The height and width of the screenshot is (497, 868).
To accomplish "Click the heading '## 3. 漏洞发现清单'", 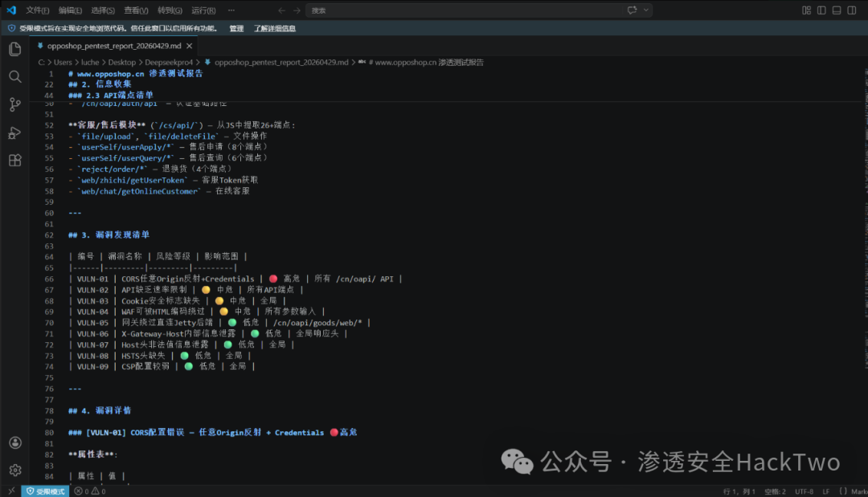I will (x=108, y=235).
